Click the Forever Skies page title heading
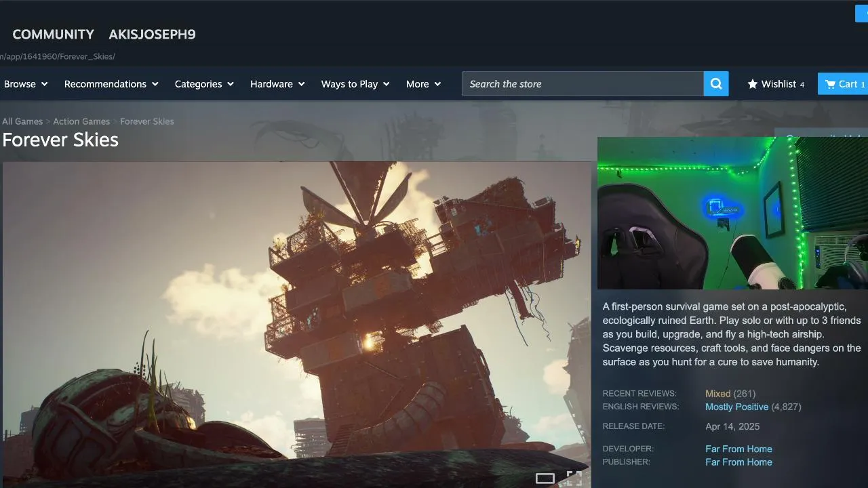Viewport: 868px width, 488px height. (60, 140)
